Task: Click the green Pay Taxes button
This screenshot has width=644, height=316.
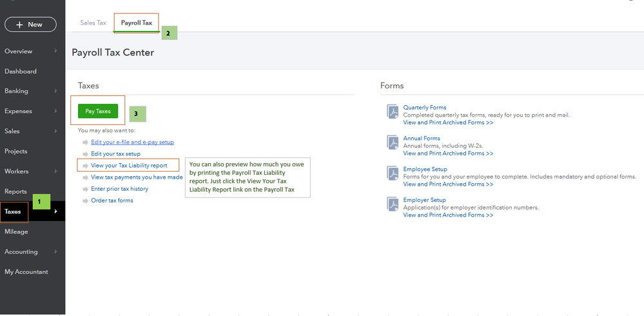Action: 98,111
